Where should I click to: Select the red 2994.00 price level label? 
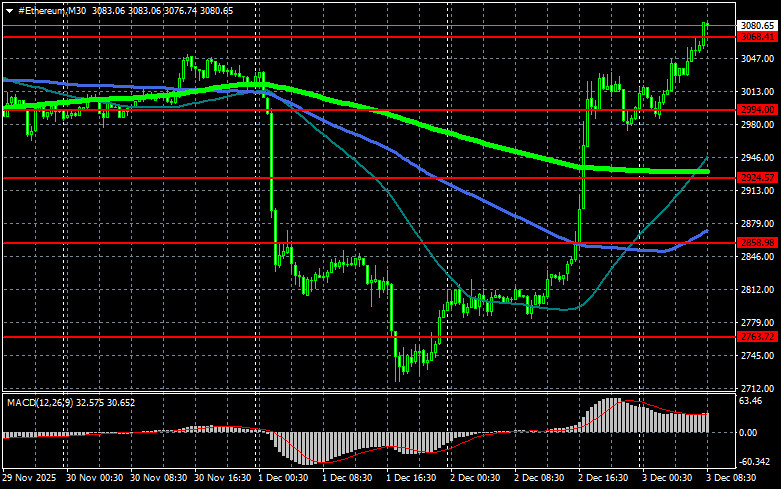[x=757, y=110]
